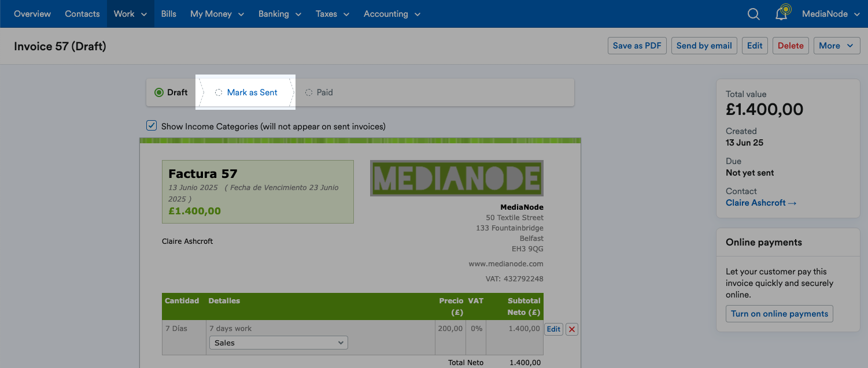The image size is (868, 368).
Task: Open the Contacts page
Action: tap(82, 14)
